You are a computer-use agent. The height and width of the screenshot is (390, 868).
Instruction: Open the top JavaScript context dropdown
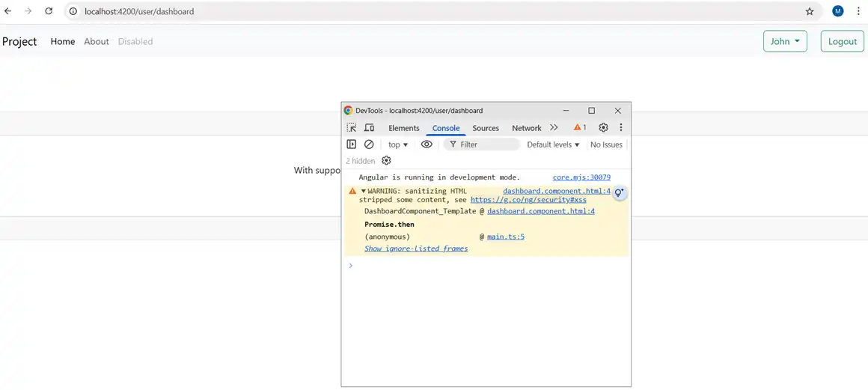point(397,144)
